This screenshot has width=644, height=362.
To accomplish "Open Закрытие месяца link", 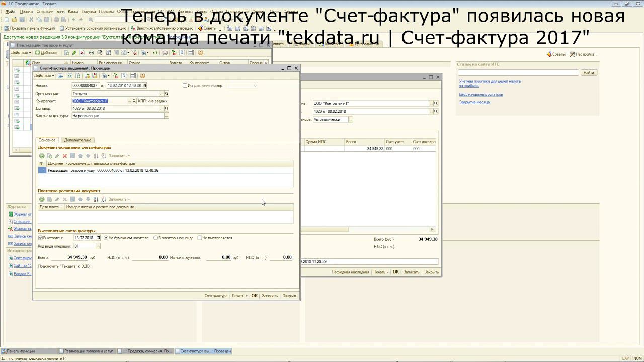I will click(474, 102).
